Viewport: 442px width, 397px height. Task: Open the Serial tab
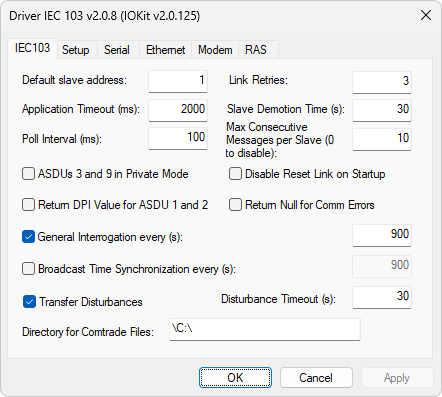coord(117,50)
